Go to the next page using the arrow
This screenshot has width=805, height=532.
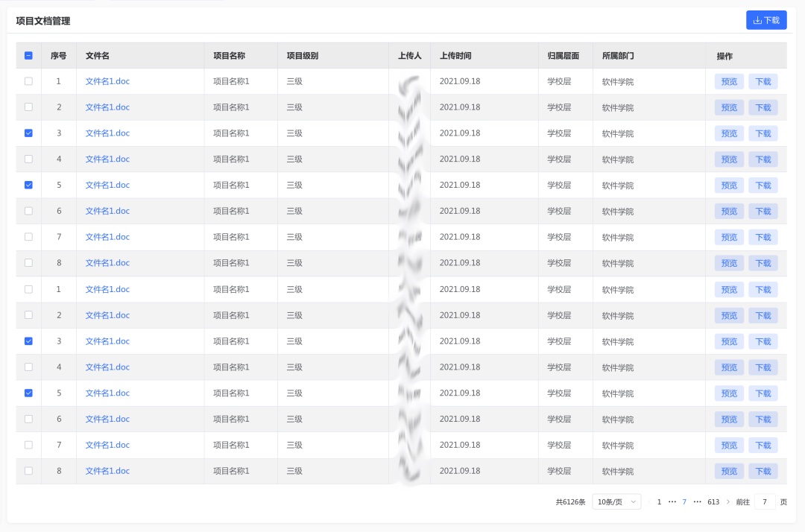point(728,502)
